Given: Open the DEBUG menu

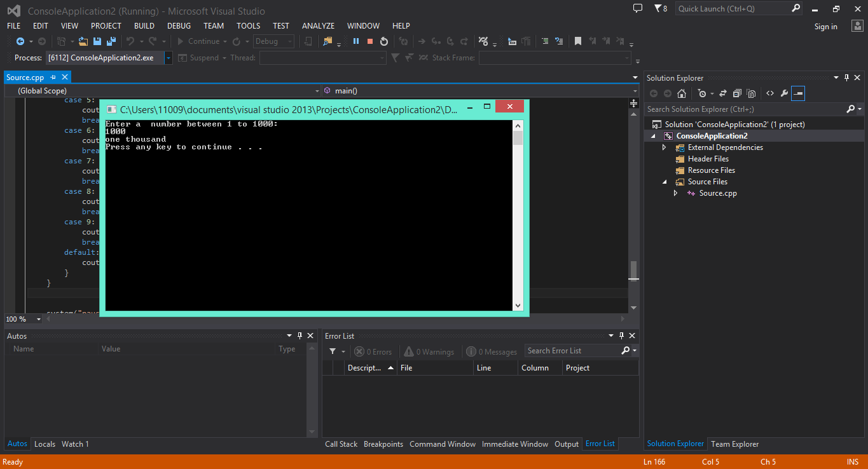Looking at the screenshot, I should 179,25.
